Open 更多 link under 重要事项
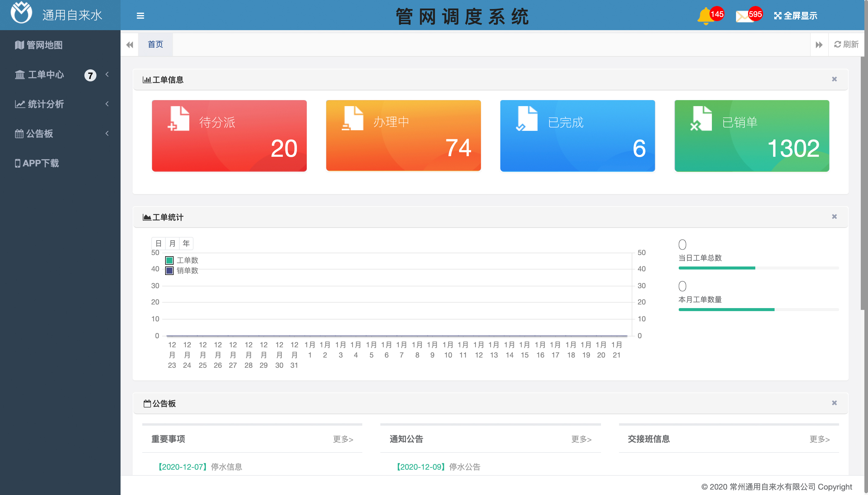This screenshot has width=868, height=495. (343, 439)
